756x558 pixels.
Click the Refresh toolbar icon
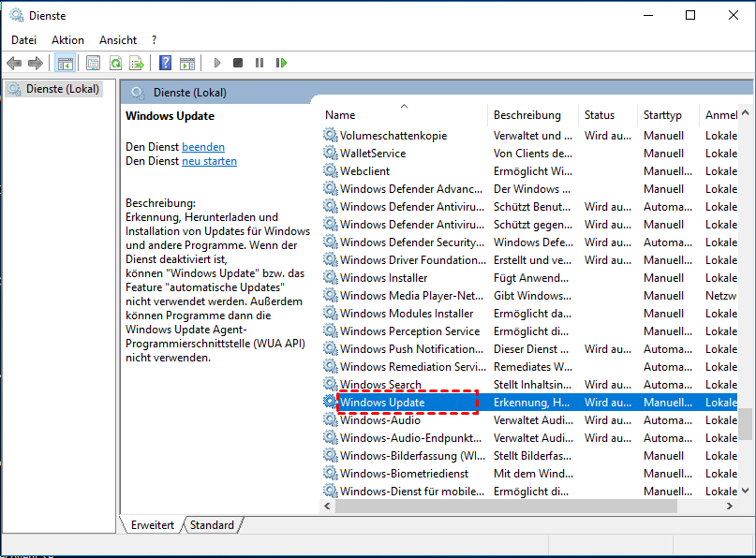tap(115, 63)
